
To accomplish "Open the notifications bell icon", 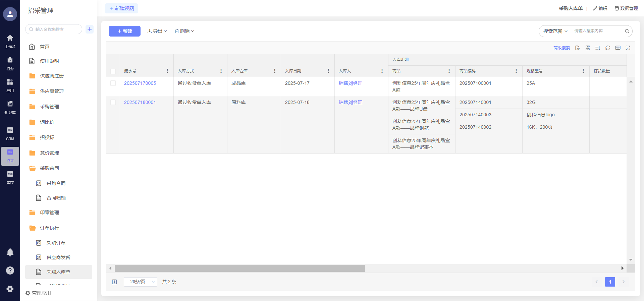I will [x=10, y=252].
